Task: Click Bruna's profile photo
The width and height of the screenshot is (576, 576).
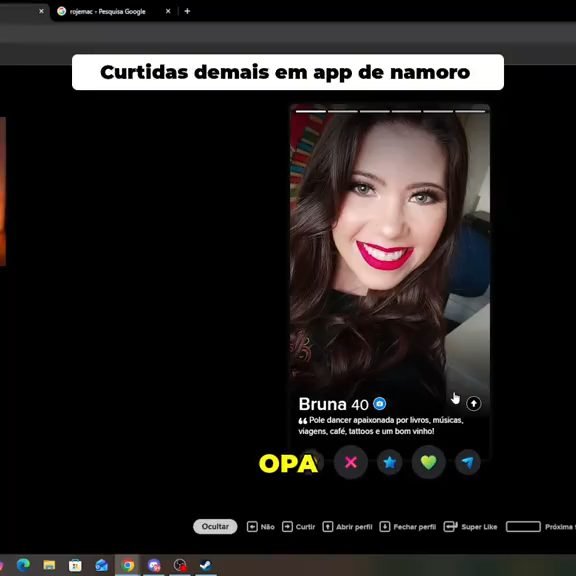Action: coord(389,250)
